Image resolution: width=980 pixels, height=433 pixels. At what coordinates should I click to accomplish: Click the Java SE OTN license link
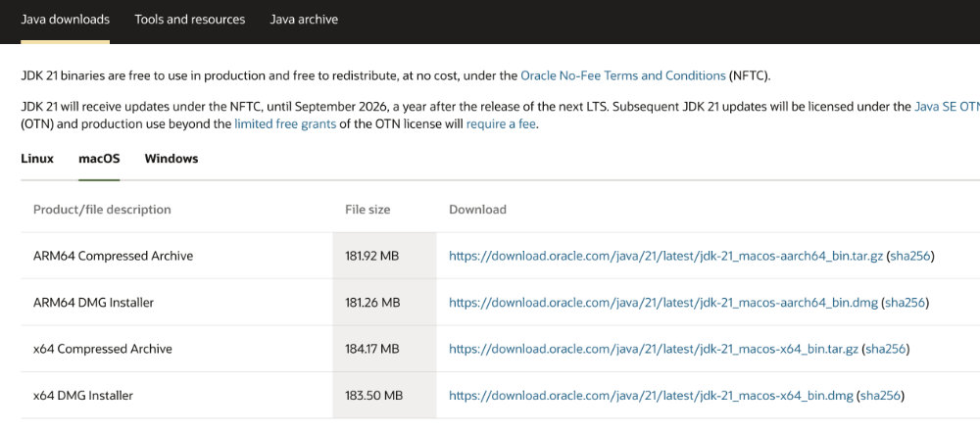click(946, 107)
